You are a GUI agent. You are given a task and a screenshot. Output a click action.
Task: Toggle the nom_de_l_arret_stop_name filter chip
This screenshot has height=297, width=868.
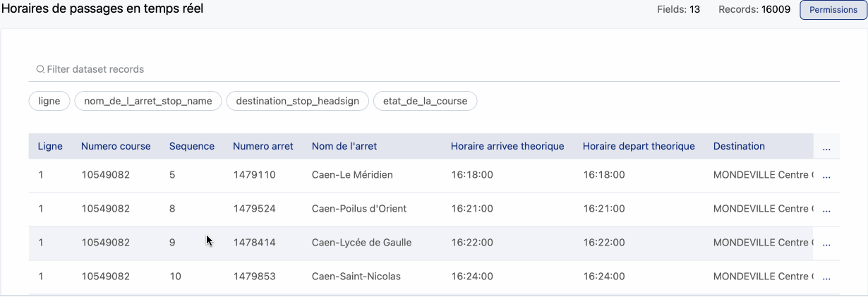pyautogui.click(x=148, y=101)
